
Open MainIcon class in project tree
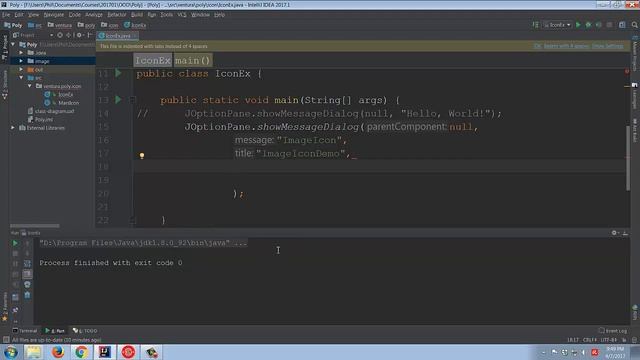[69, 103]
